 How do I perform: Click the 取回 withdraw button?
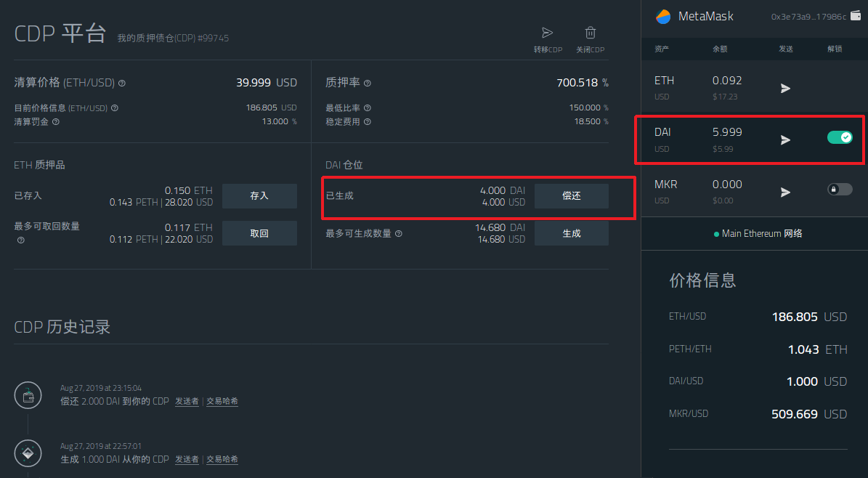pos(259,233)
